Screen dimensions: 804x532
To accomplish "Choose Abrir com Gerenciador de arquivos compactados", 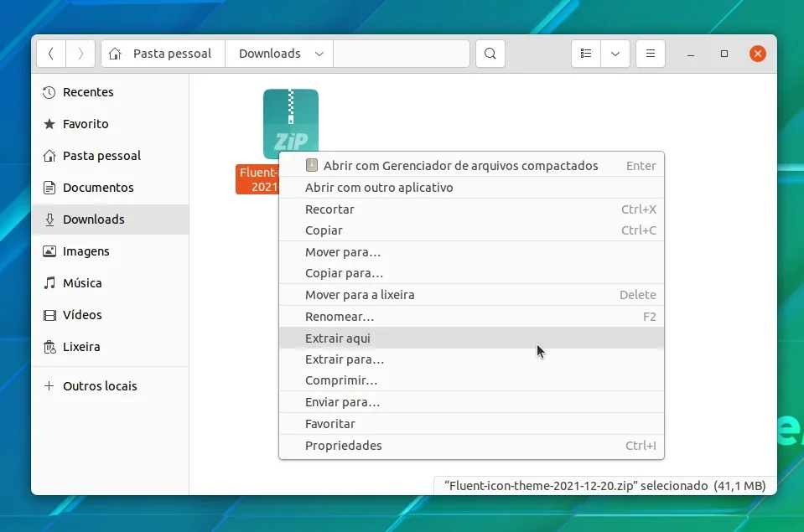I will coord(471,166).
